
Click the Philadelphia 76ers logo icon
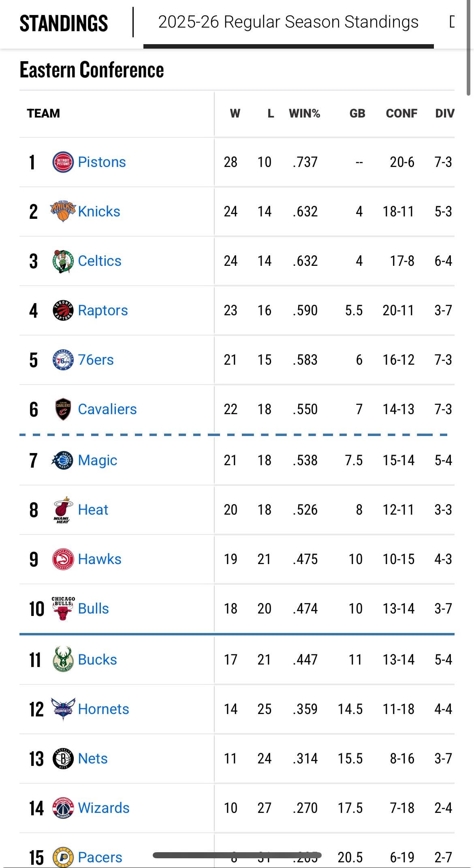click(x=63, y=360)
